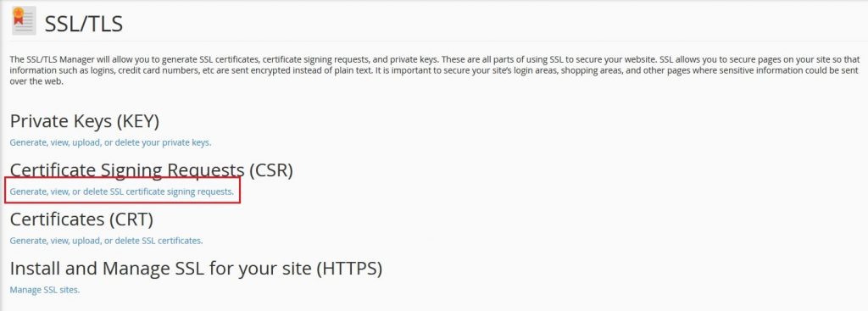Click the Certificate Signing Requests heading
The height and width of the screenshot is (311, 868).
151,170
